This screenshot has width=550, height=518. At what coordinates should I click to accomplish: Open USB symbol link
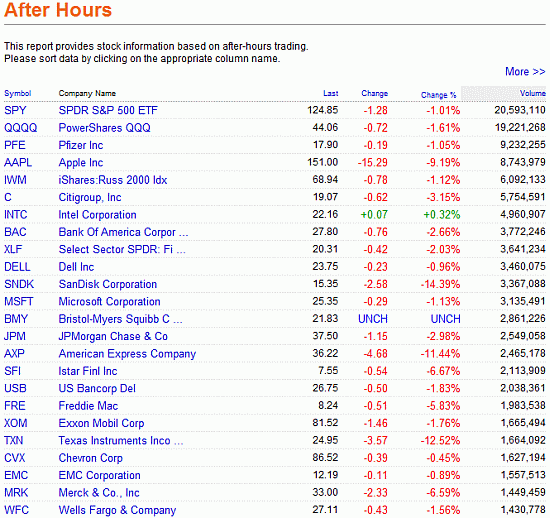point(15,388)
